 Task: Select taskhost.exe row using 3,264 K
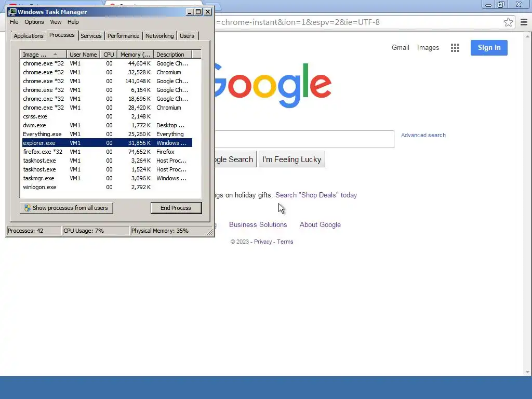point(107,161)
